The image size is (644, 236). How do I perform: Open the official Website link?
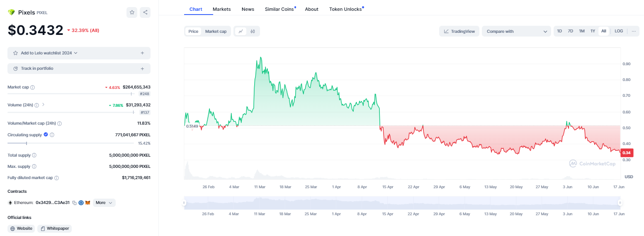point(22,229)
